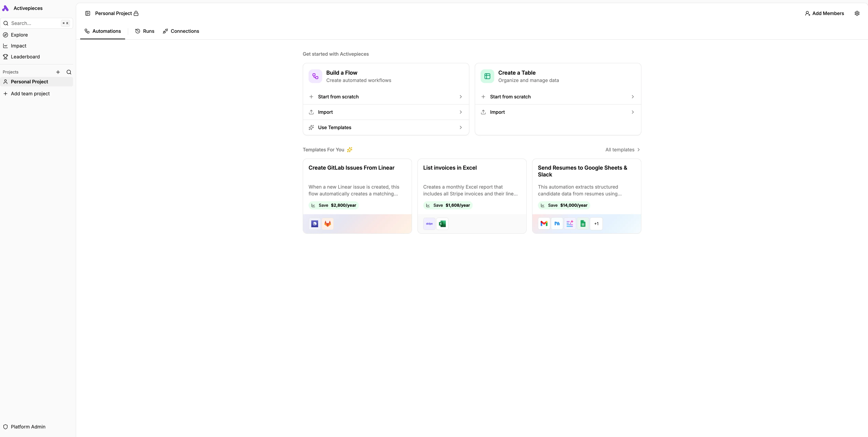This screenshot has width=868, height=437.
Task: Expand Create a Table Import chevron
Action: pos(632,112)
